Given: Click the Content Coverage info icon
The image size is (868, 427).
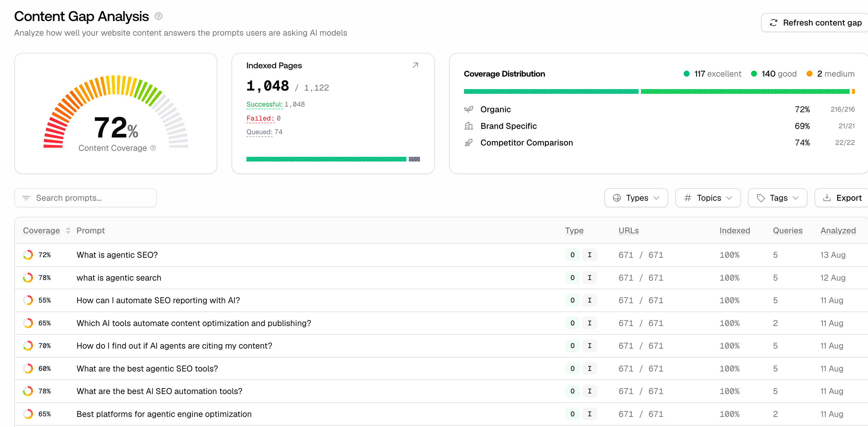Looking at the screenshot, I should coord(153,148).
